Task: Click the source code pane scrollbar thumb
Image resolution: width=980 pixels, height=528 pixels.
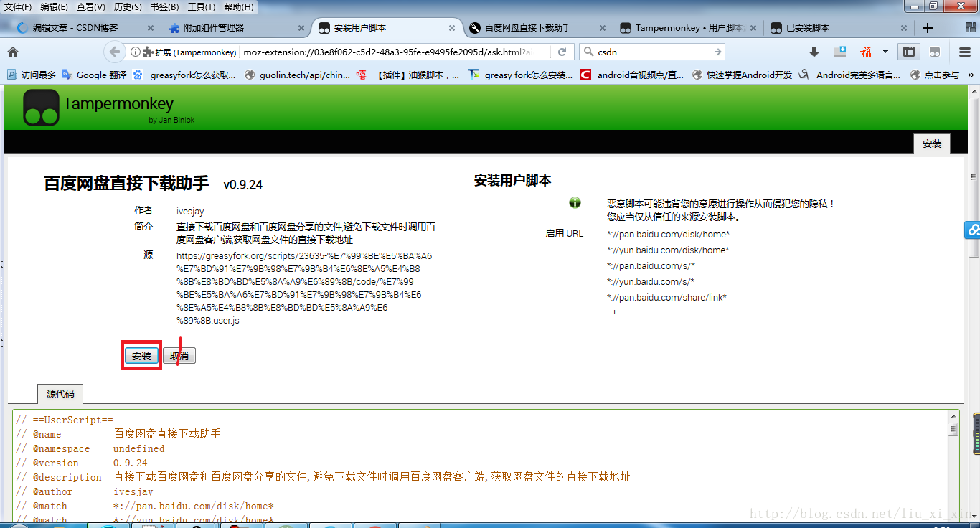Action: pyautogui.click(x=953, y=429)
